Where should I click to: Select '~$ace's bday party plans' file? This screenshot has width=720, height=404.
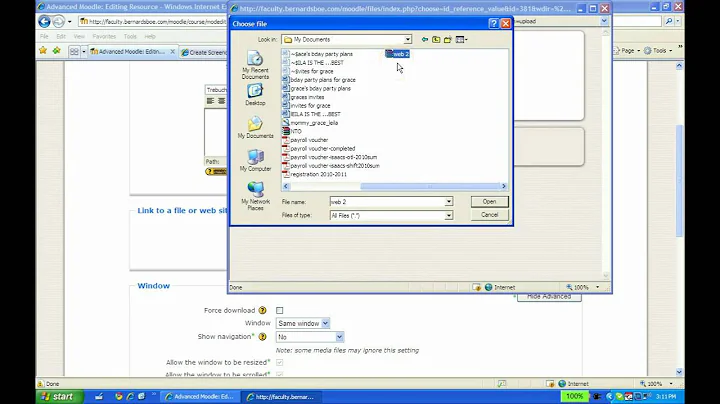(x=318, y=54)
